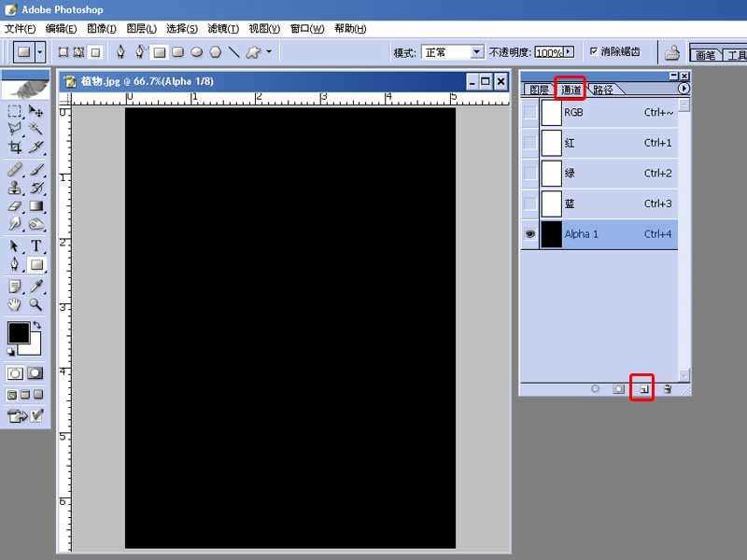Open the 画笔 palette well tab
This screenshot has height=560, width=747.
pos(705,55)
